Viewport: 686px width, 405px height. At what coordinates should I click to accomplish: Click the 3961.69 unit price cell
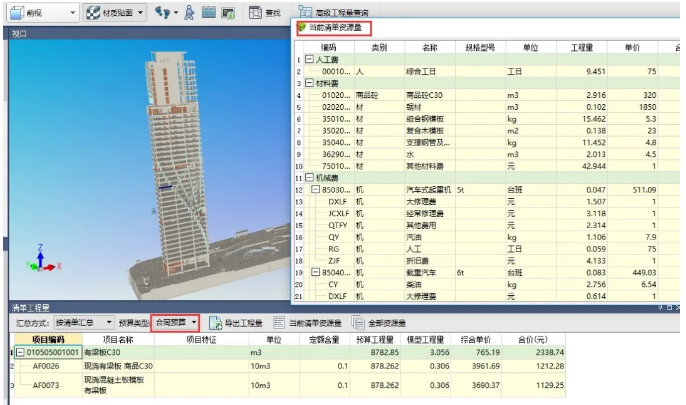[476, 366]
